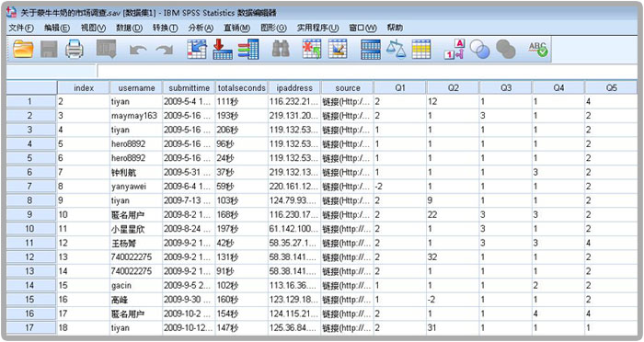
Task: Click the Show all variables gray circles icon
Action: pos(506,50)
